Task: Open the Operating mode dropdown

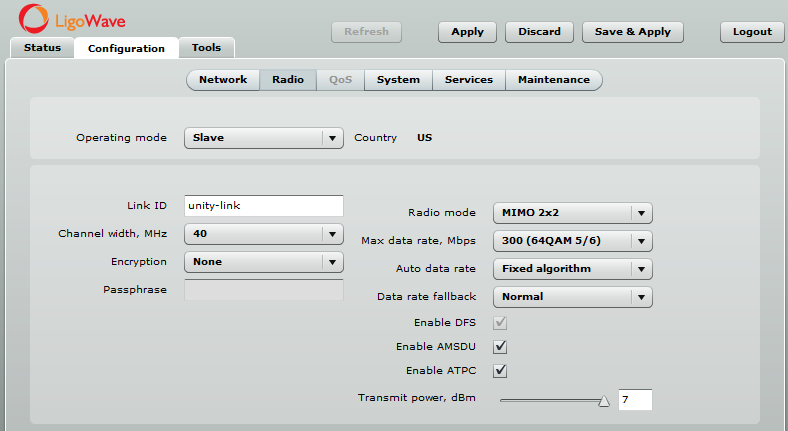Action: point(263,138)
